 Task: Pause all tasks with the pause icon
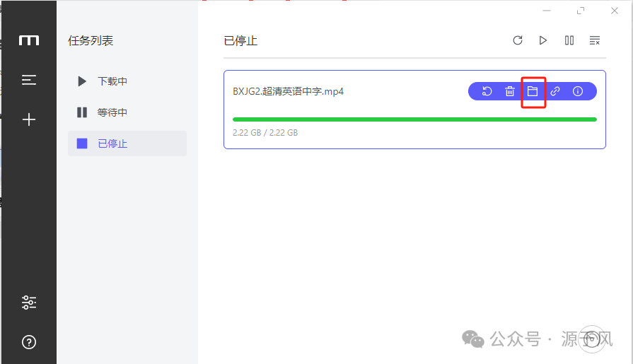click(x=569, y=40)
